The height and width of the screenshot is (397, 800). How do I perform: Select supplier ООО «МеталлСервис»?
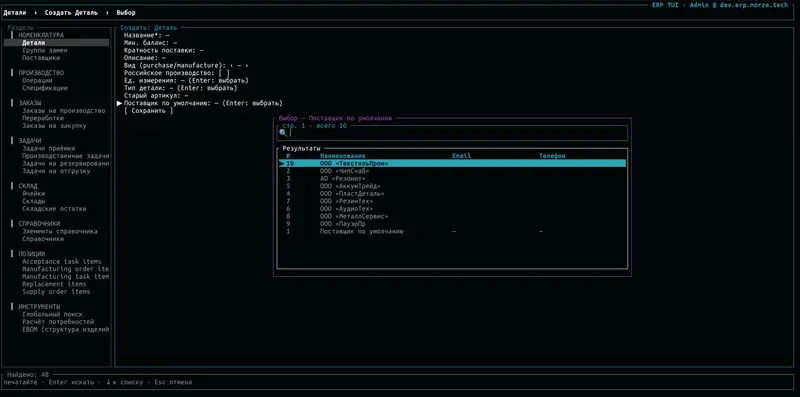[452, 216]
